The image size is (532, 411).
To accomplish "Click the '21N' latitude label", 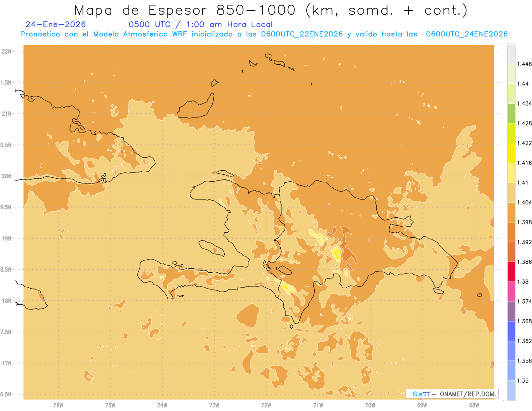I will coord(8,114).
